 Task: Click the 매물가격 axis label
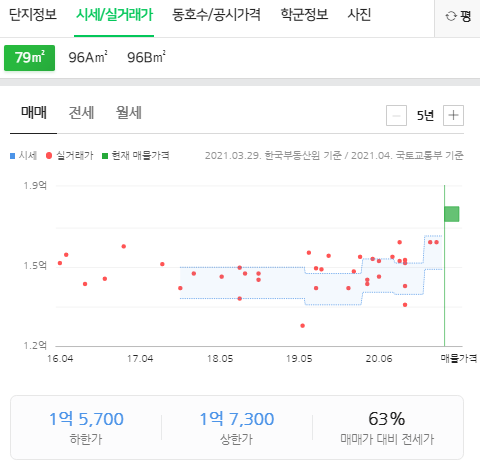tap(459, 359)
